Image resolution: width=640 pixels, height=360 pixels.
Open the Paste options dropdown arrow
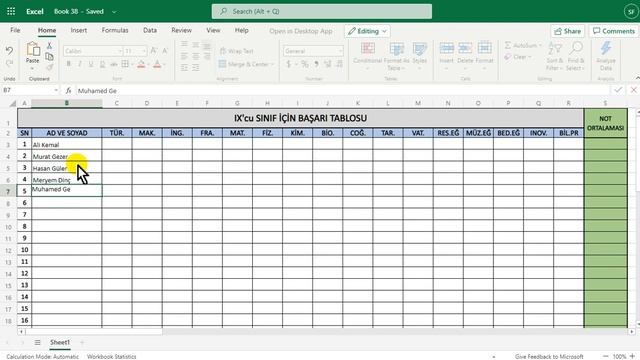[33, 68]
